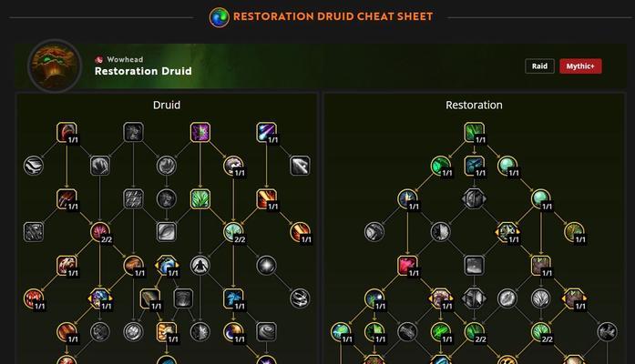Select the pale green tree talent marked 2/2 in Druid tree
This screenshot has height=364, width=635.
(233, 232)
